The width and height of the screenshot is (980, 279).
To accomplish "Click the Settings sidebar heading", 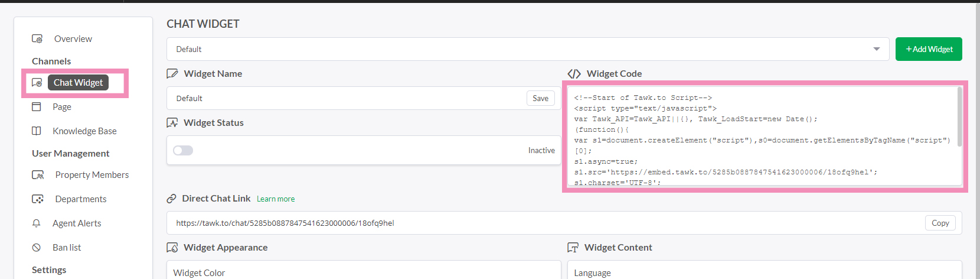I will pos(49,270).
